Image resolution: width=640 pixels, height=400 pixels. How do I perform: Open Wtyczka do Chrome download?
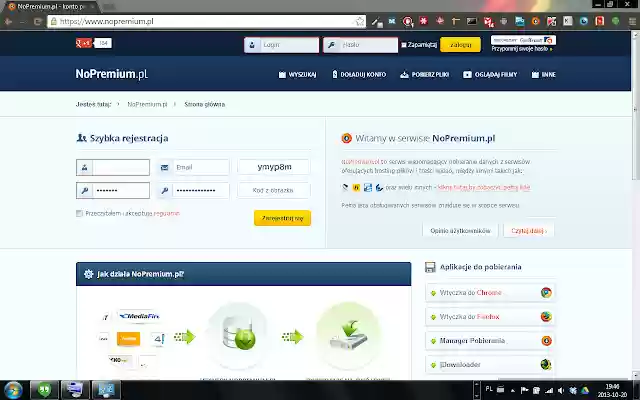490,293
